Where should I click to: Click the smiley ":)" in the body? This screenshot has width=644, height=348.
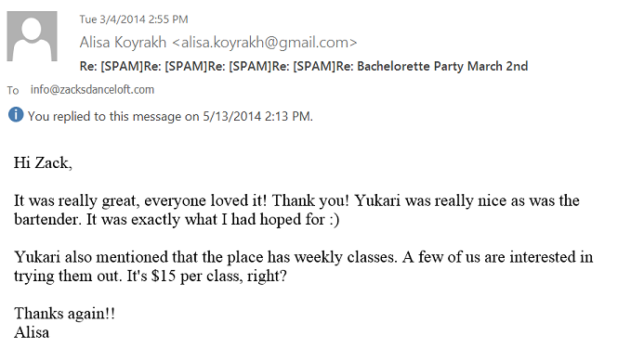pyautogui.click(x=334, y=220)
